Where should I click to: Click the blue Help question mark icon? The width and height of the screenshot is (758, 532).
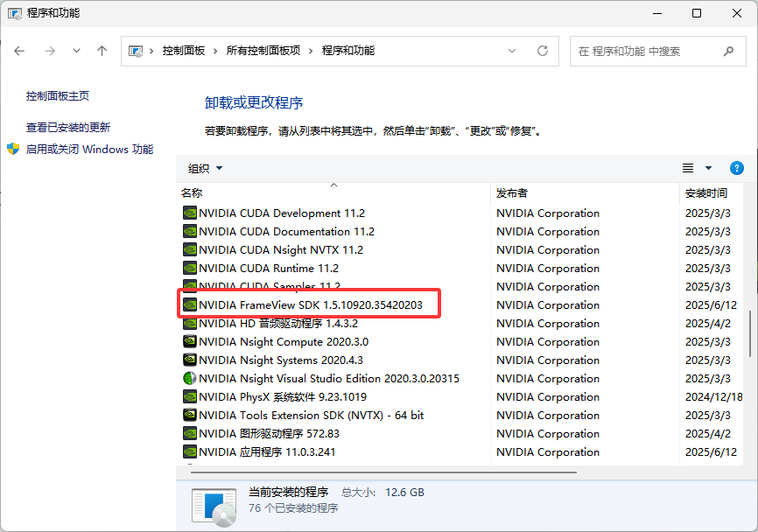[736, 168]
